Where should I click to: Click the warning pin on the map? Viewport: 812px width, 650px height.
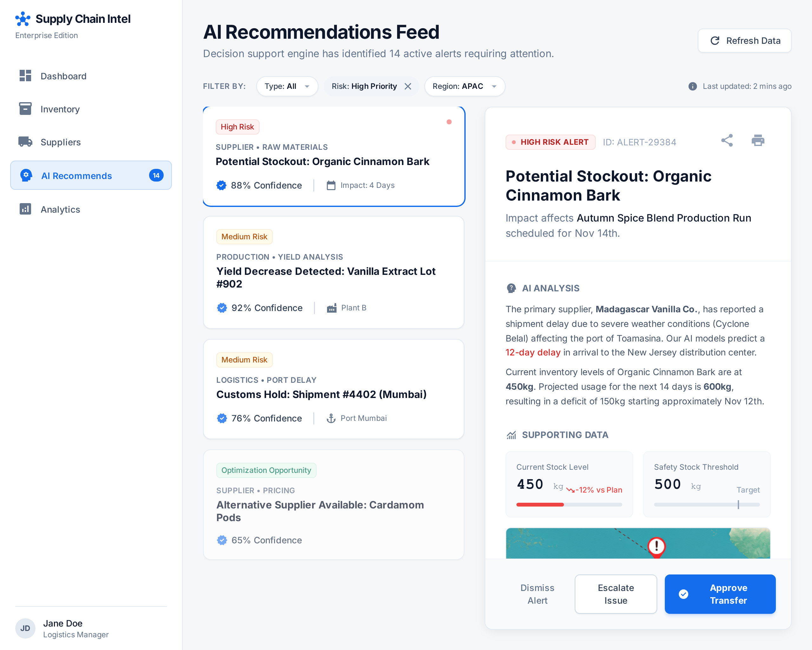pyautogui.click(x=657, y=547)
